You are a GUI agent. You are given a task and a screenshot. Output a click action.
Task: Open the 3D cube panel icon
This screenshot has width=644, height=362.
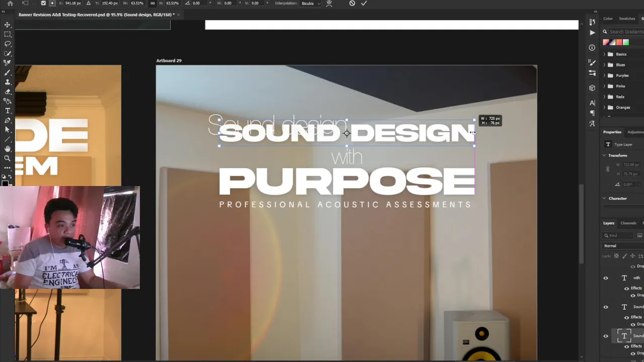point(592,88)
